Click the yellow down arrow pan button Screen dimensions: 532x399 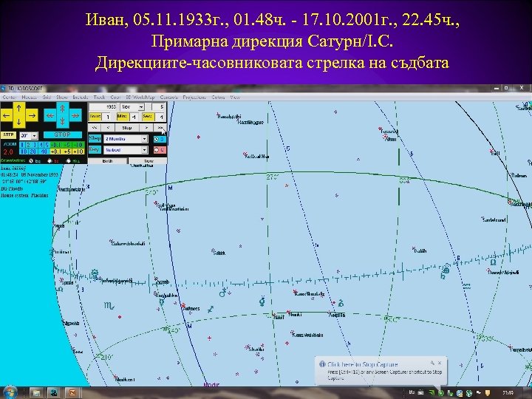(19, 121)
